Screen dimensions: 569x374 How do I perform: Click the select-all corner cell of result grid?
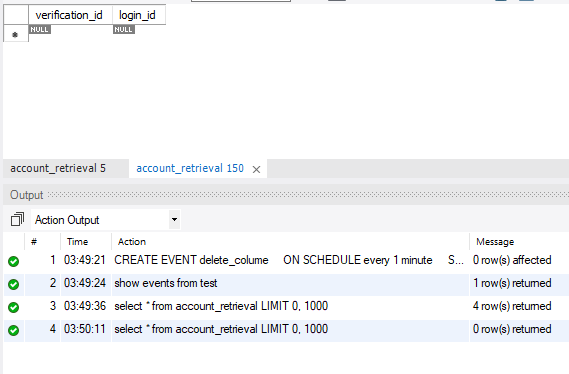[x=16, y=15]
